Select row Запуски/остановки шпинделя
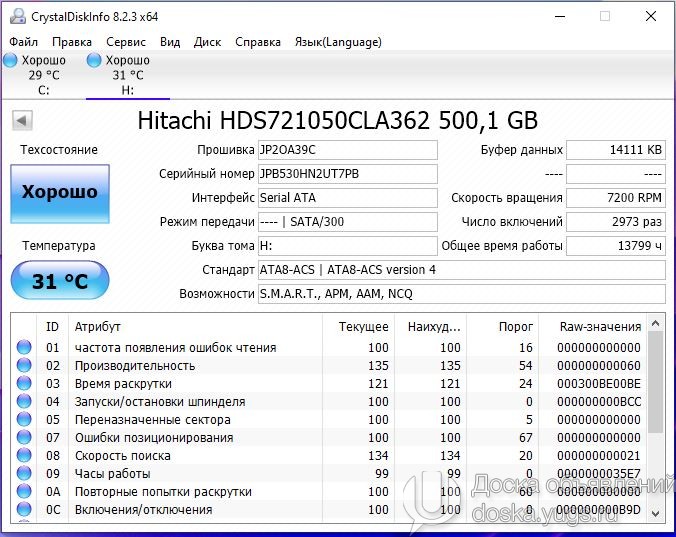The image size is (676, 537). 329,402
